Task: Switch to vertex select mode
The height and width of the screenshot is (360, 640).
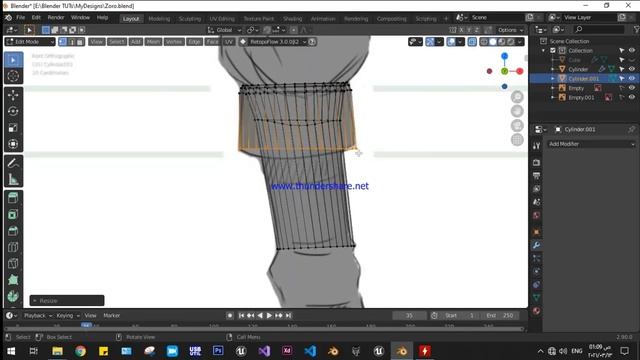Action: [x=62, y=42]
